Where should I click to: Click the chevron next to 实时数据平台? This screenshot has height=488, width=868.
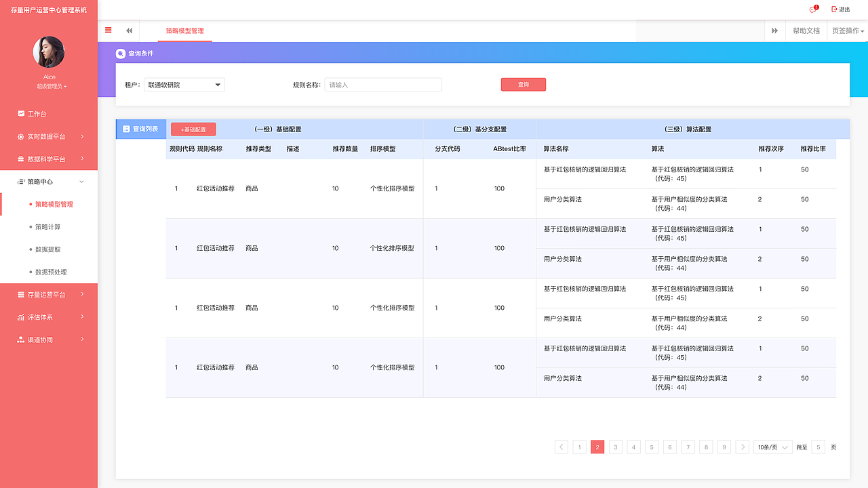82,136
